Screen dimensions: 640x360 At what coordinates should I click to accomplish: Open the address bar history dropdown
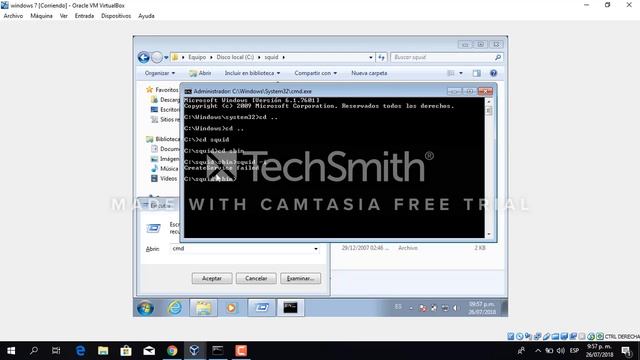(x=371, y=58)
